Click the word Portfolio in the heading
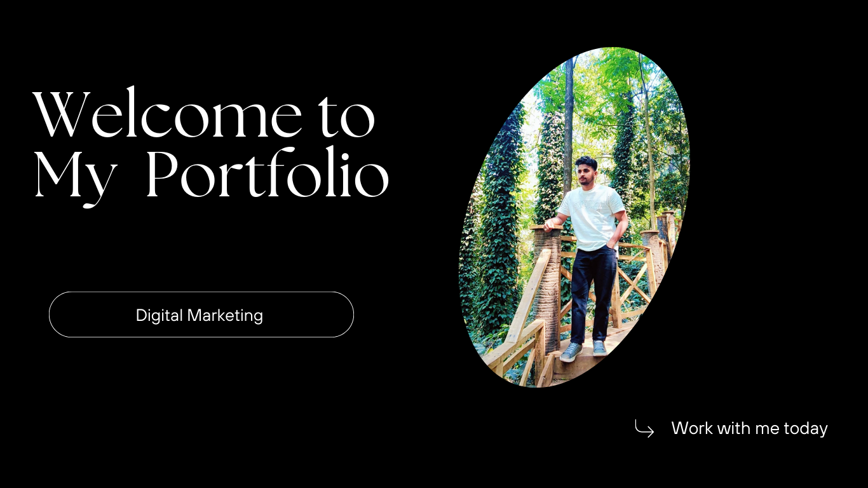Screen dimensions: 868x488 267,175
